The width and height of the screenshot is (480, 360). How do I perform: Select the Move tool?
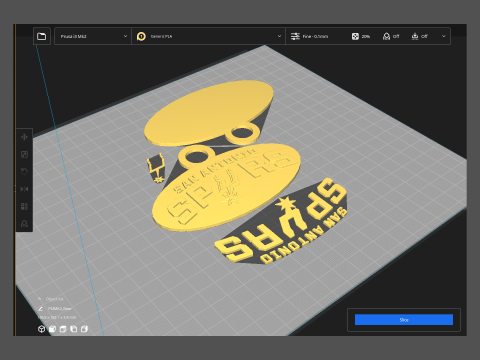(24, 137)
